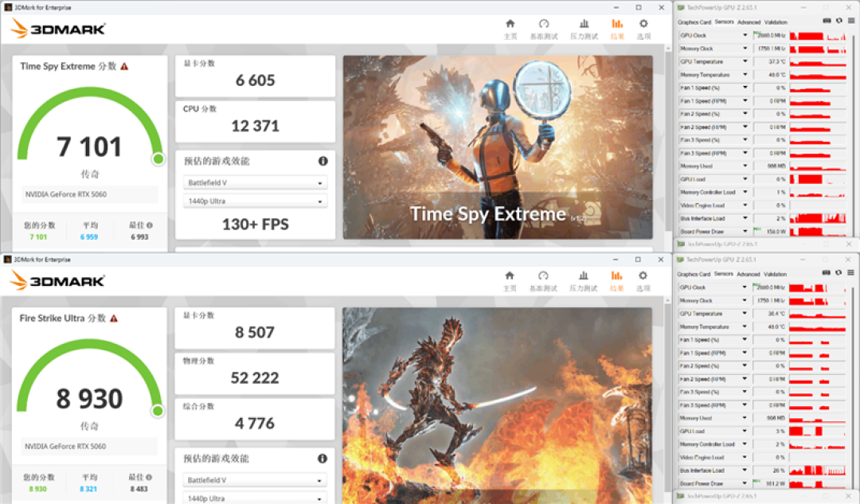Select Sensors tab in GPU-Z showing 36.4 °C
The image size is (860, 504).
pos(723,274)
